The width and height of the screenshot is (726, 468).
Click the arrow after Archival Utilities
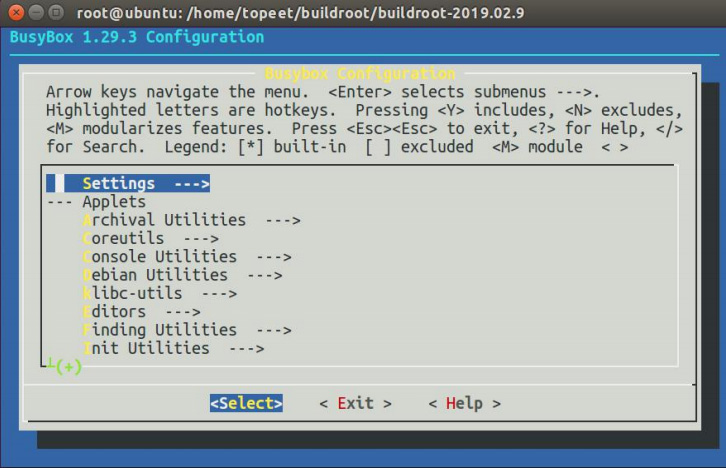(x=283, y=220)
